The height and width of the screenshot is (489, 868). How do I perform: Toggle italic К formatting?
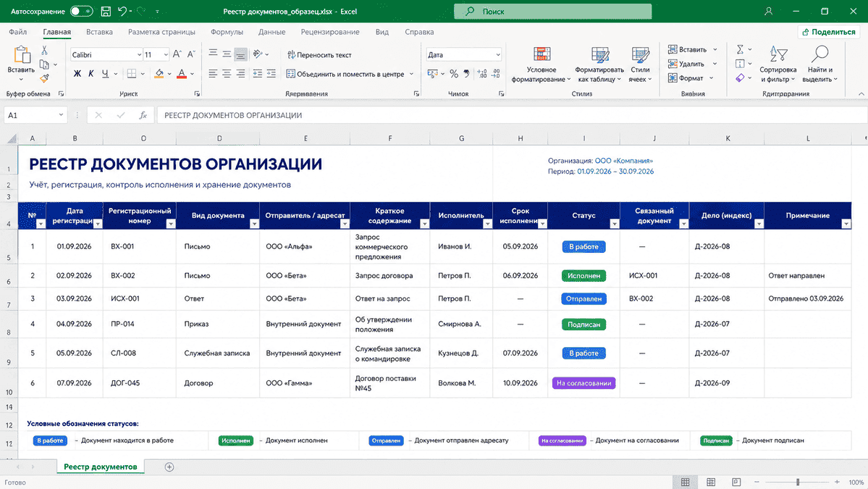point(90,74)
